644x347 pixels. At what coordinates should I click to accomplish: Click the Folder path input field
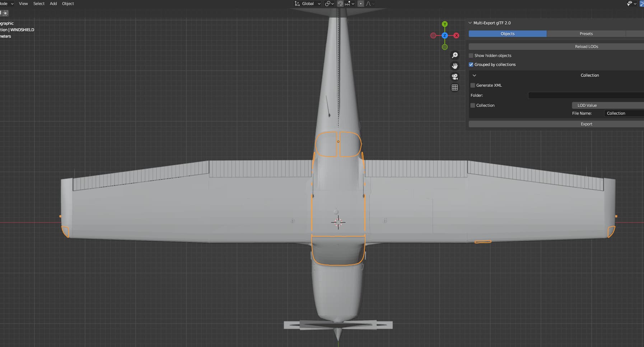tap(585, 95)
